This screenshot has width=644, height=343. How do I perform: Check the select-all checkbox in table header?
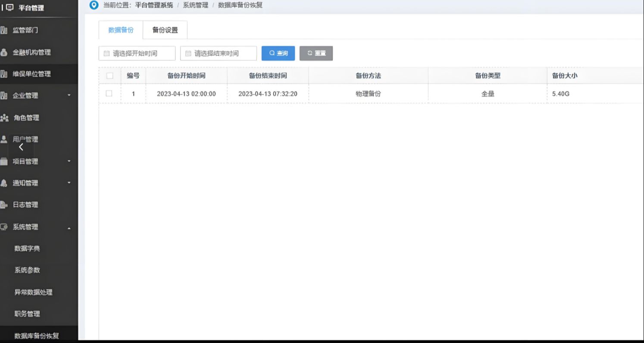[109, 75]
